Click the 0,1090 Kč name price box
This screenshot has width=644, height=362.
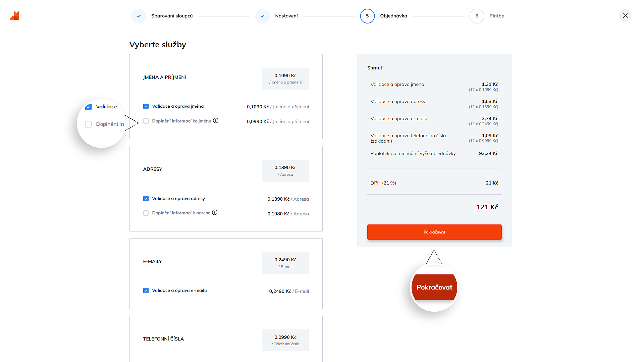point(285,79)
